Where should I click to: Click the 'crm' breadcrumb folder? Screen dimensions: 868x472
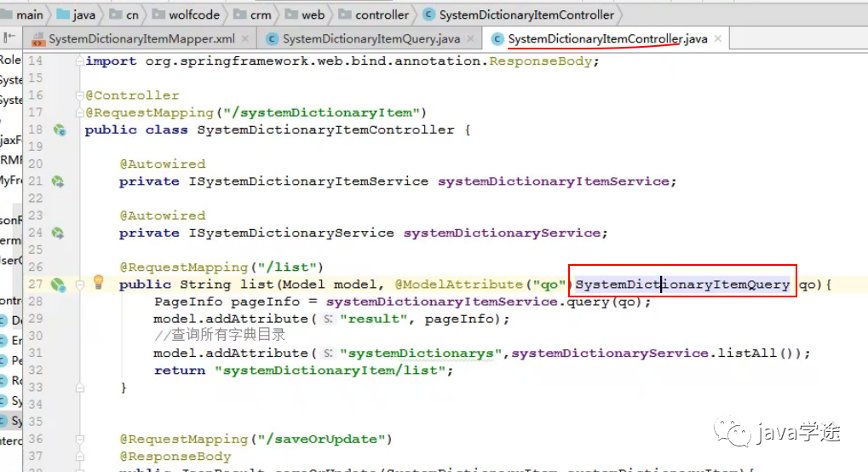tap(253, 15)
